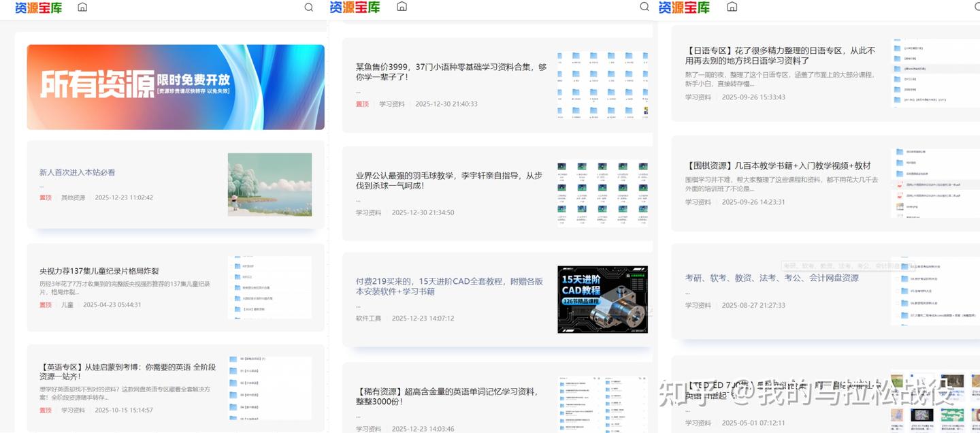Image resolution: width=980 pixels, height=433 pixels.
Task: Click the search icon in the left panel header
Action: coord(309,7)
